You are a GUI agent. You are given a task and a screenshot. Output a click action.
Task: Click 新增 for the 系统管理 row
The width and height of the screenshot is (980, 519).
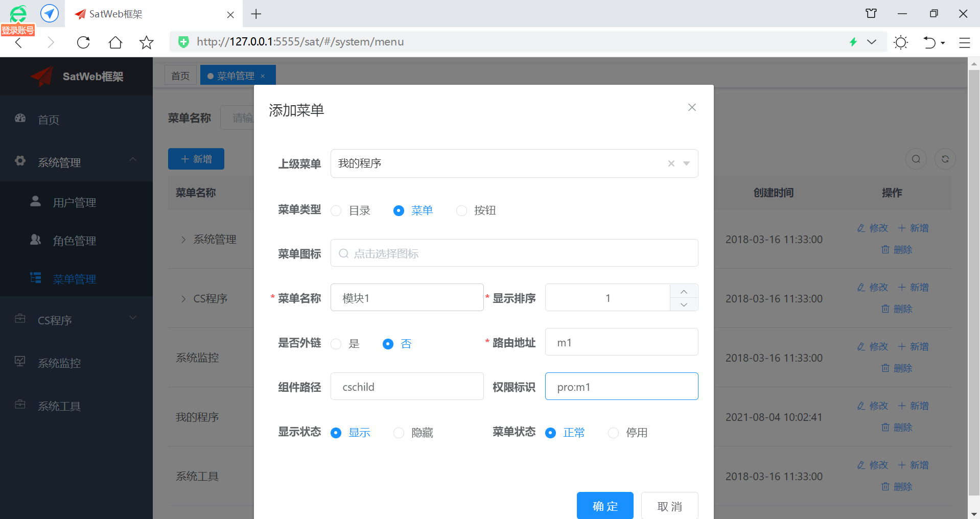(x=914, y=228)
